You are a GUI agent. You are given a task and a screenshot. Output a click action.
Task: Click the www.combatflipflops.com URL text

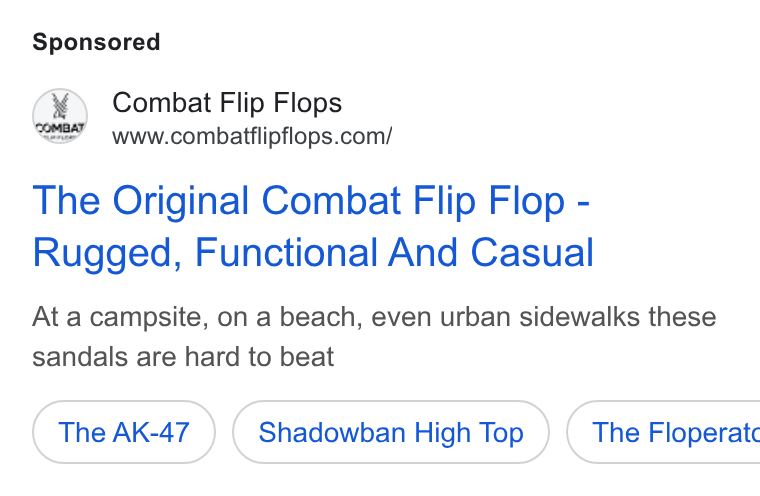pos(252,136)
